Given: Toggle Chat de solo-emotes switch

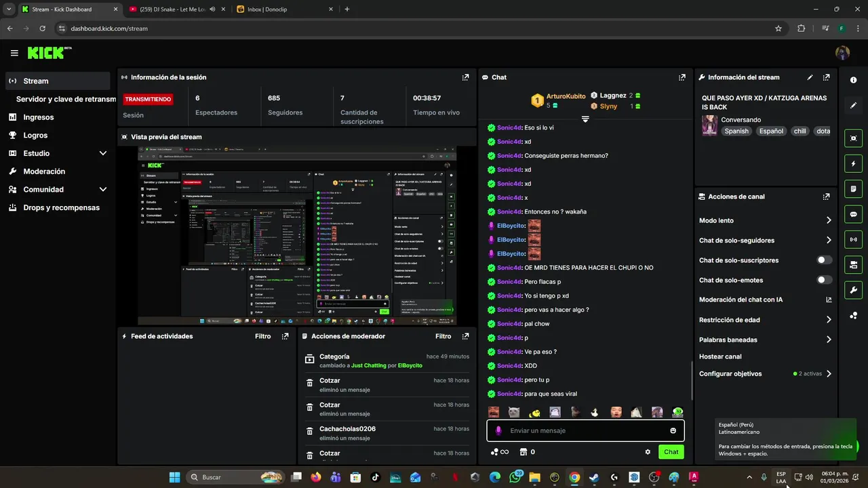Looking at the screenshot, I should point(824,280).
